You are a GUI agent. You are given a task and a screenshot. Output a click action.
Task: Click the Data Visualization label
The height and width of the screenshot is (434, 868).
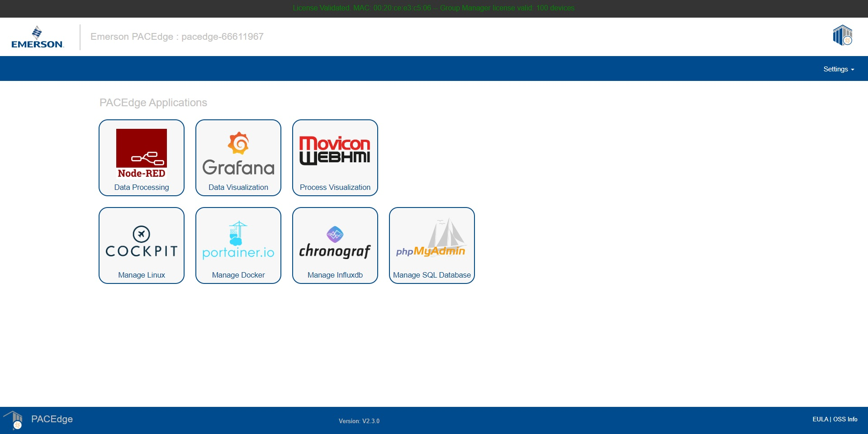[238, 187]
